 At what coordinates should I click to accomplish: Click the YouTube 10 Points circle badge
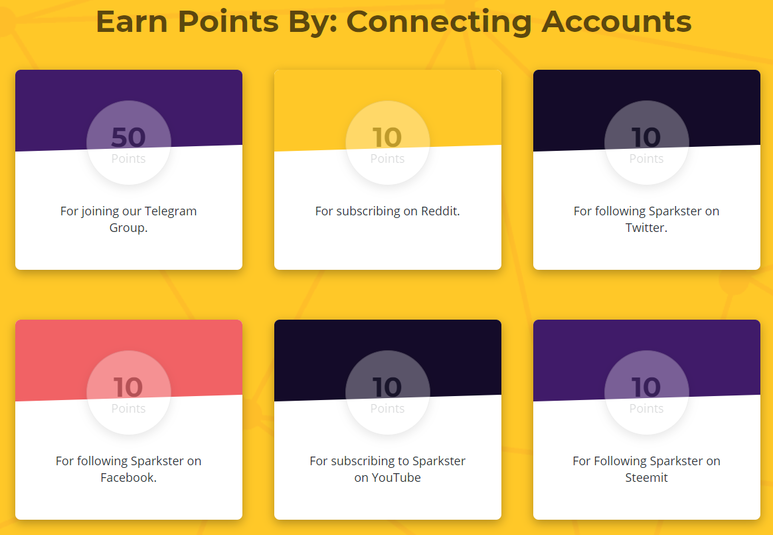tap(387, 392)
